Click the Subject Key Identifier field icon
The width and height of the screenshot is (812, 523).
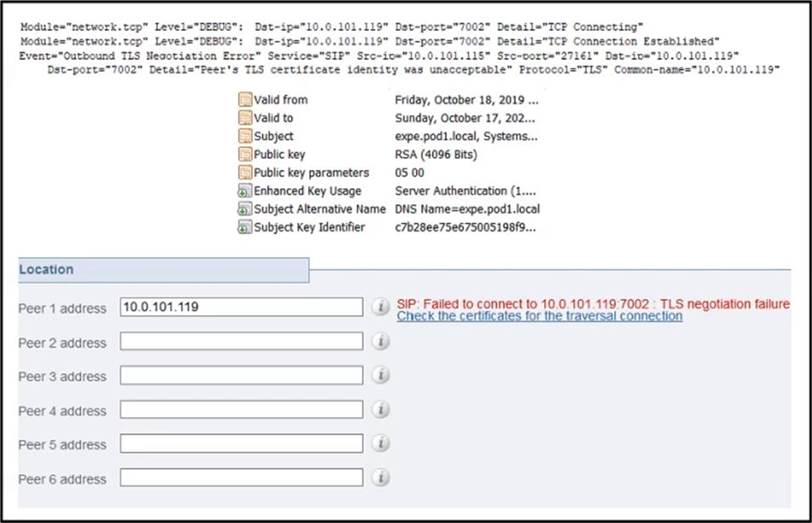coord(244,227)
